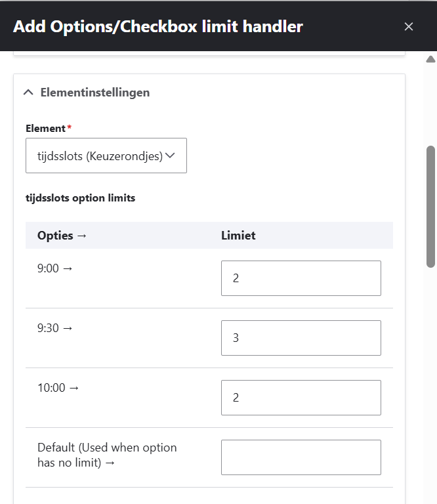Click the Opties column header
Viewport: 437px width, 504px height.
click(x=62, y=236)
